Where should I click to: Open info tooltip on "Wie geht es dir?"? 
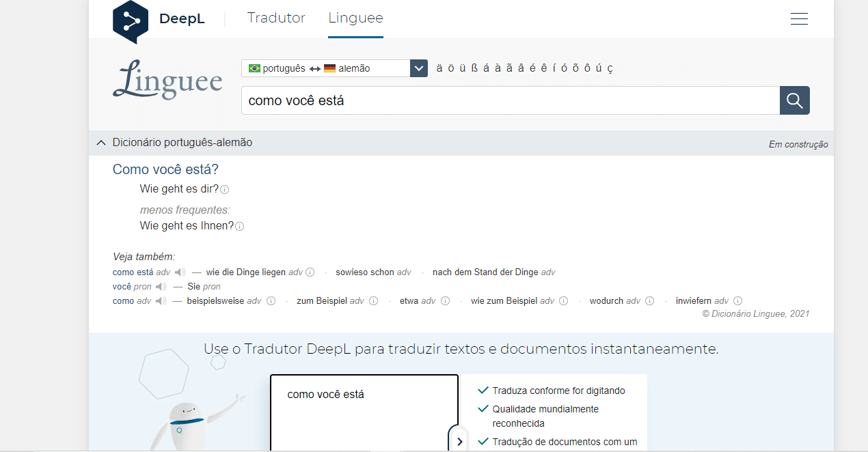point(226,189)
